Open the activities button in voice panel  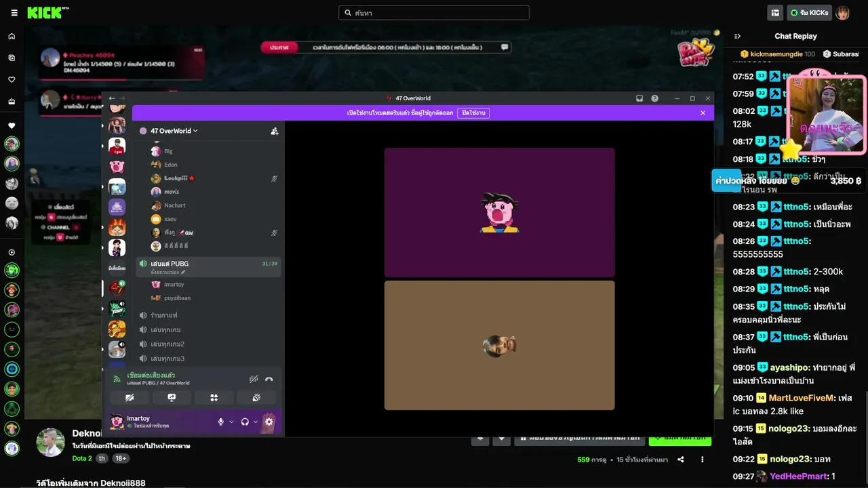point(214,398)
